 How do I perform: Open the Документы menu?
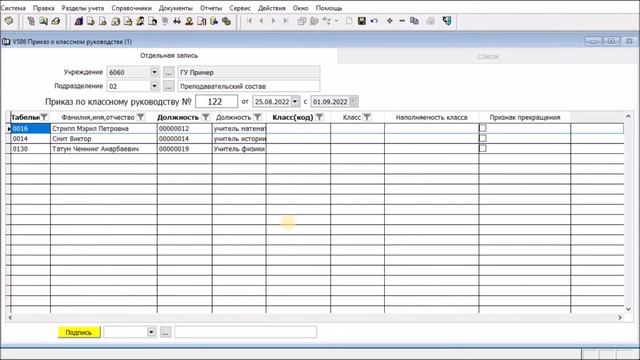[x=176, y=8]
